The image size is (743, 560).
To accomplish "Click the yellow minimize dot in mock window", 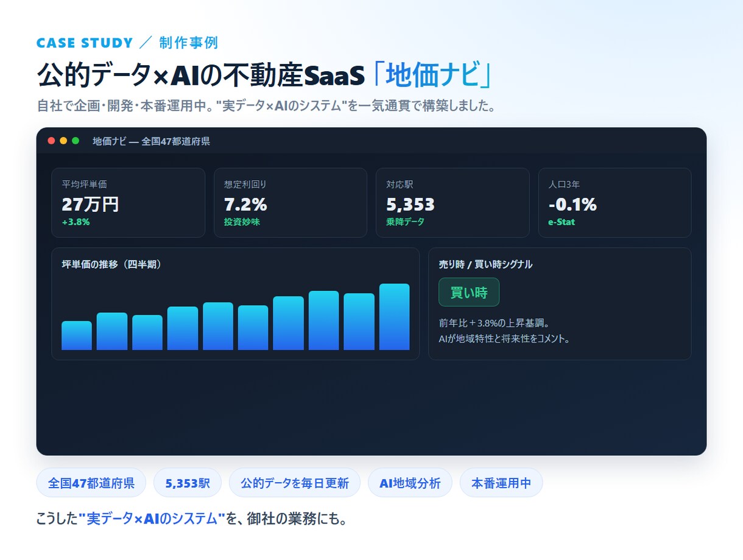I will [63, 141].
